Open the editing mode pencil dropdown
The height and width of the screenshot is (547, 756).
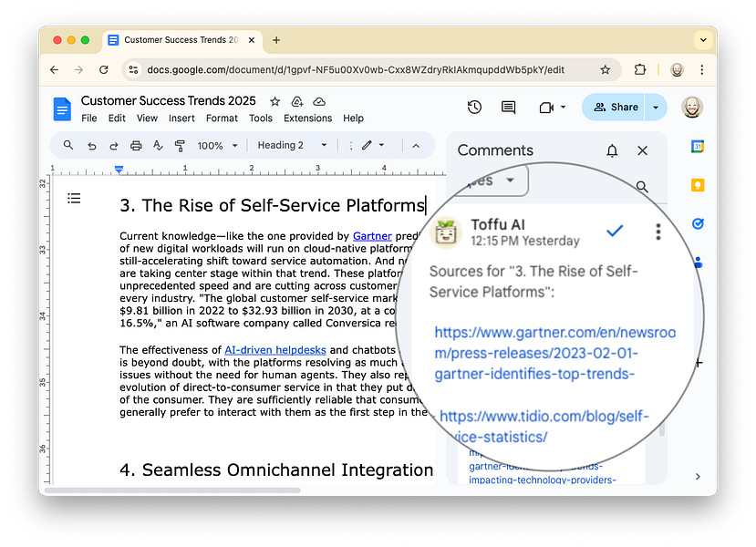click(373, 145)
